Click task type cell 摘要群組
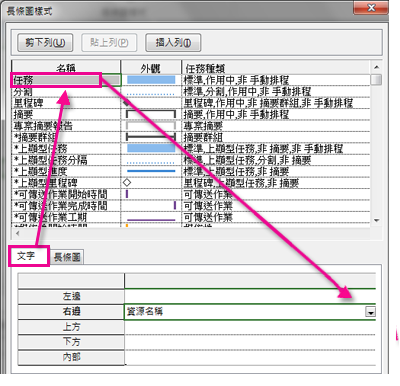Image resolution: width=400 pixels, height=386 pixels. (276, 137)
